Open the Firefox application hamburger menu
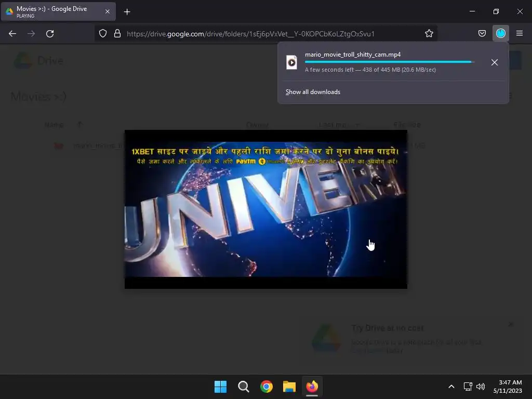This screenshot has height=399, width=532. coord(520,33)
